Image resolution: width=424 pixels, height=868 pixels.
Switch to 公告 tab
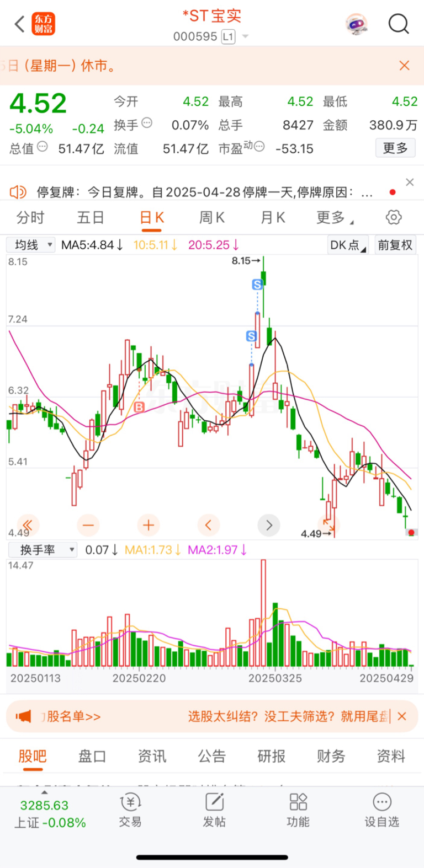[x=212, y=756]
